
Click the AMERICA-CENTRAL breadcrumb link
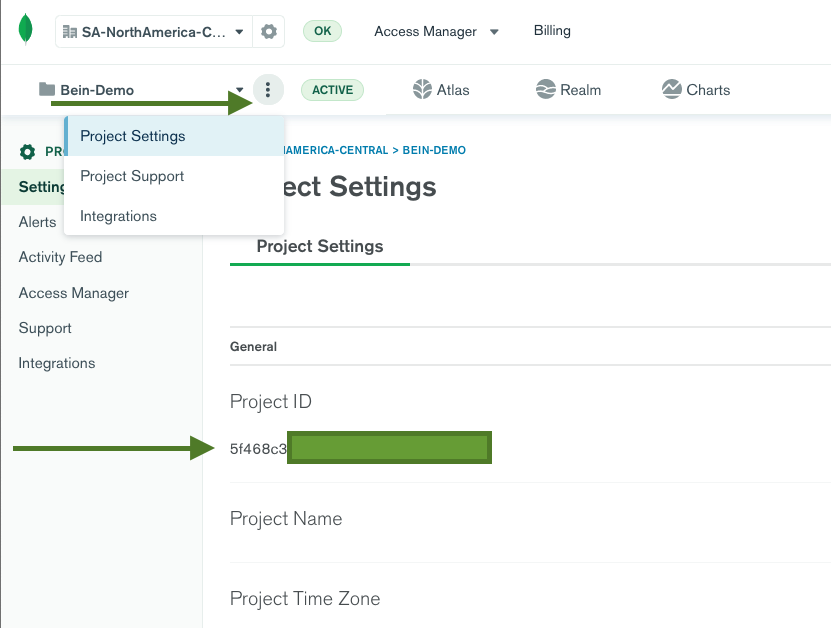point(337,150)
